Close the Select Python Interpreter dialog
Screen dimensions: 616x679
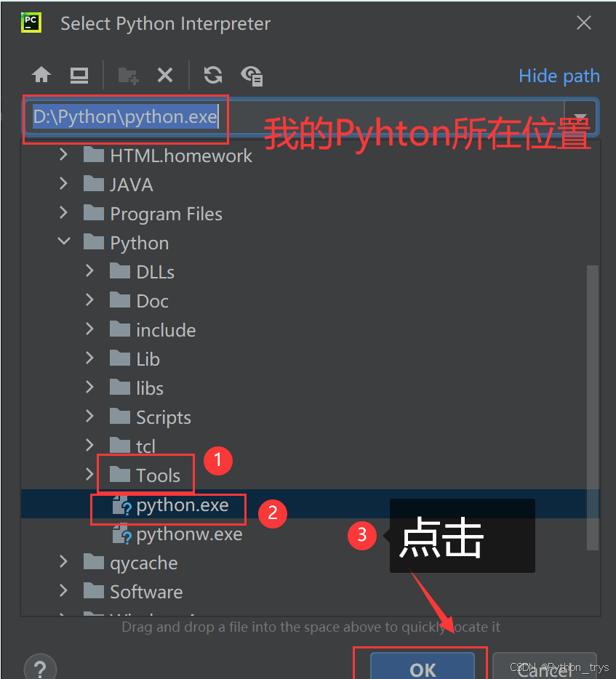click(x=583, y=23)
